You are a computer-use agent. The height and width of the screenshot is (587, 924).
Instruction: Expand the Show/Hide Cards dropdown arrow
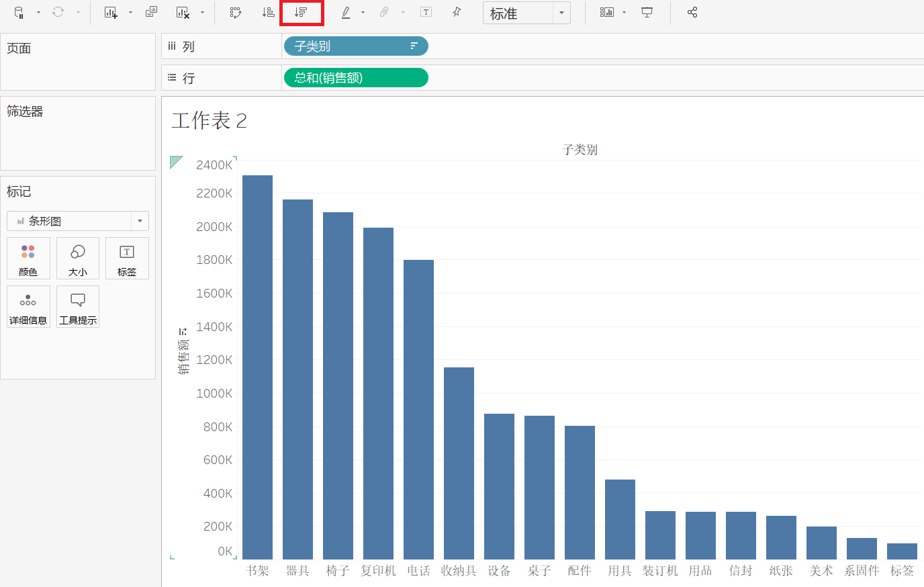[624, 13]
